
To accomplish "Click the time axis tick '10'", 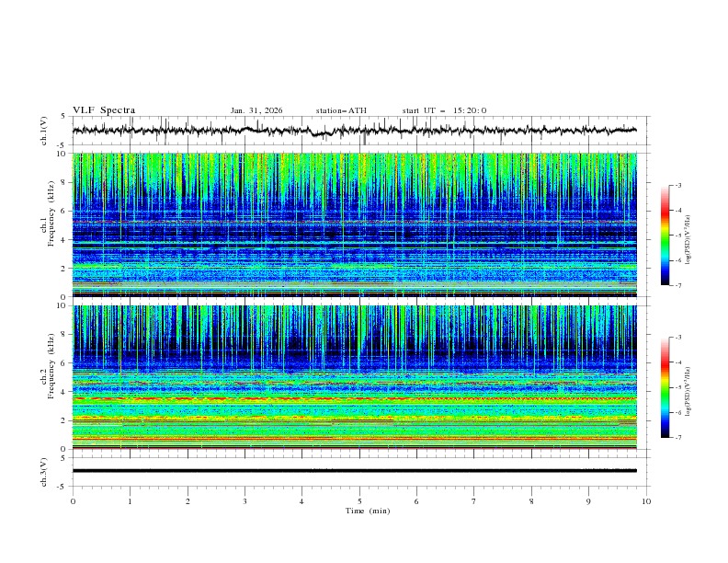I will [x=646, y=501].
